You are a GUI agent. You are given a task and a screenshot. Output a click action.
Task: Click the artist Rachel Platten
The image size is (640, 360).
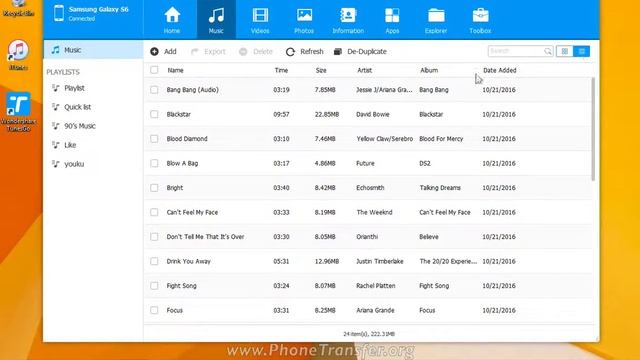click(x=376, y=286)
